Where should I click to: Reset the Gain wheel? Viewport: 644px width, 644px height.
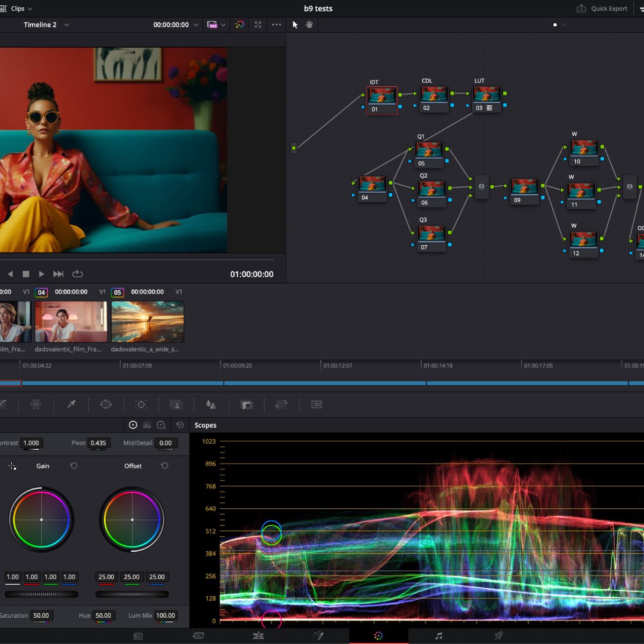74,466
